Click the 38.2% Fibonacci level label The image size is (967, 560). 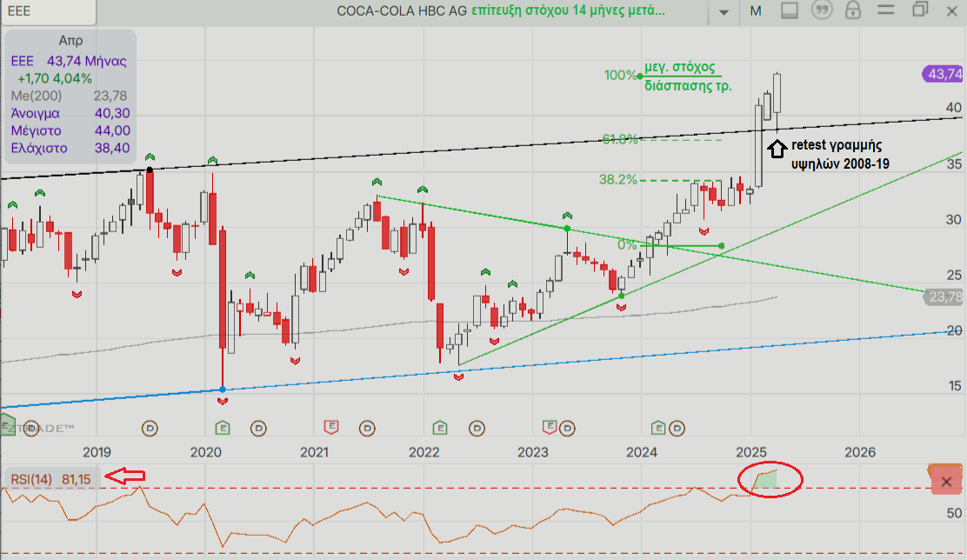(x=618, y=179)
